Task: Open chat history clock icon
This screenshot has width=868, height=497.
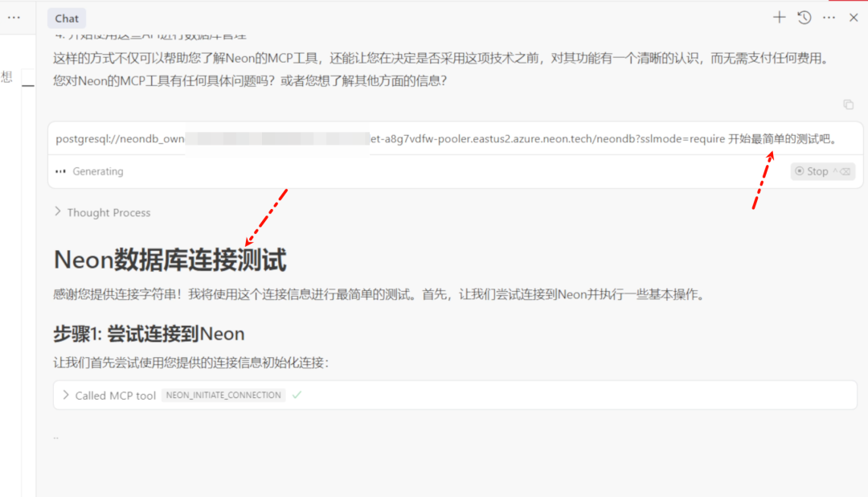Action: point(805,18)
